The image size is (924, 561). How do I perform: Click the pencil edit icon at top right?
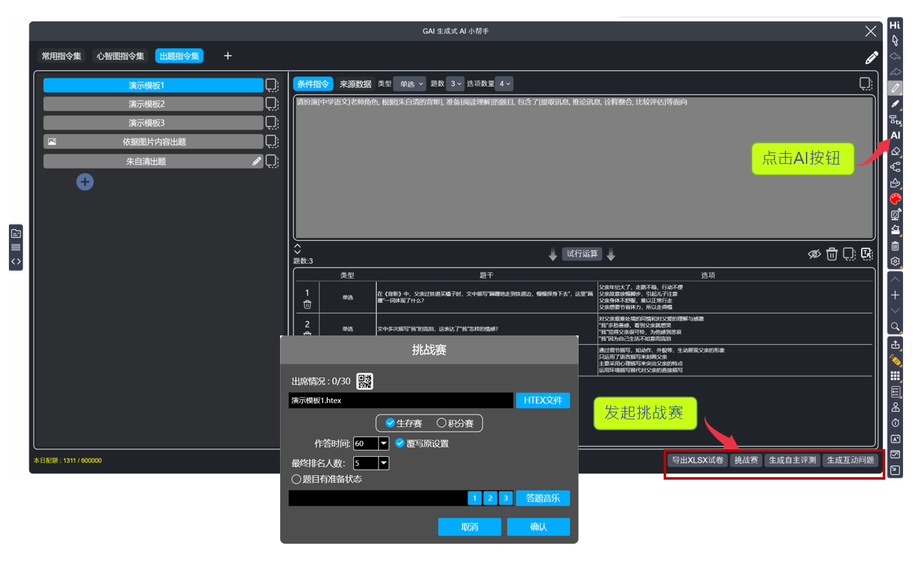tap(871, 58)
